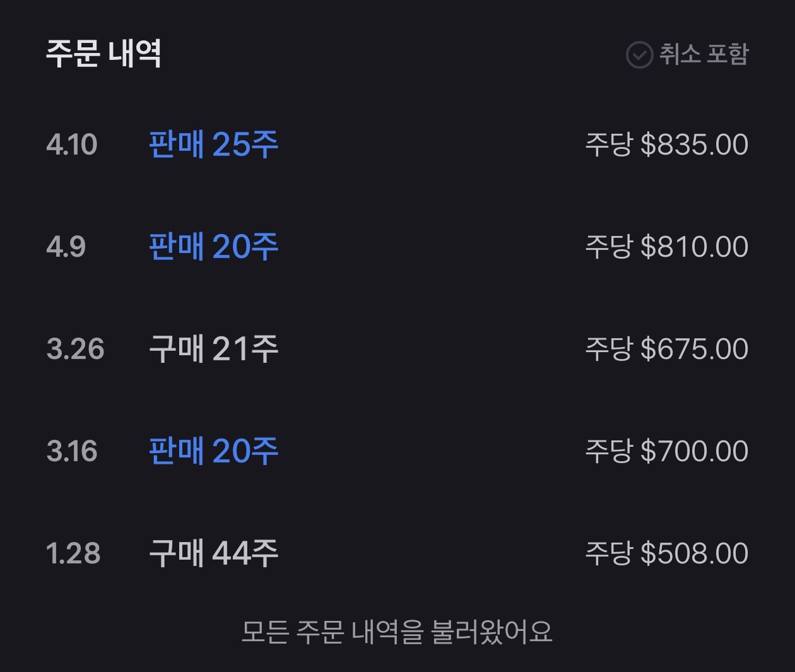
Task: Select the 3.16 order date
Action: point(72,451)
